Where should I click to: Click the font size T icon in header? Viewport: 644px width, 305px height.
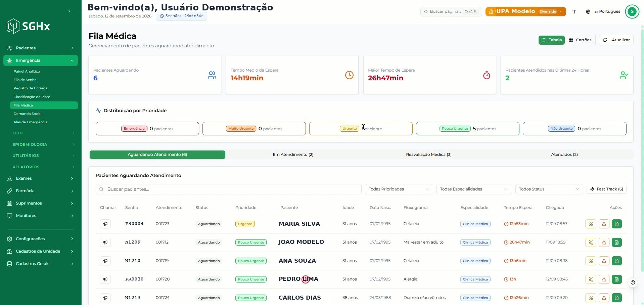[574, 12]
